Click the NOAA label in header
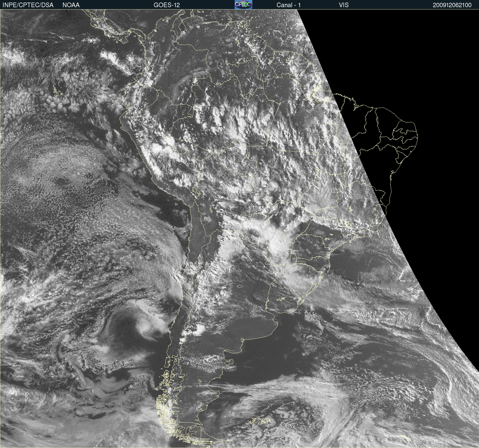The image size is (479, 448). (71, 5)
